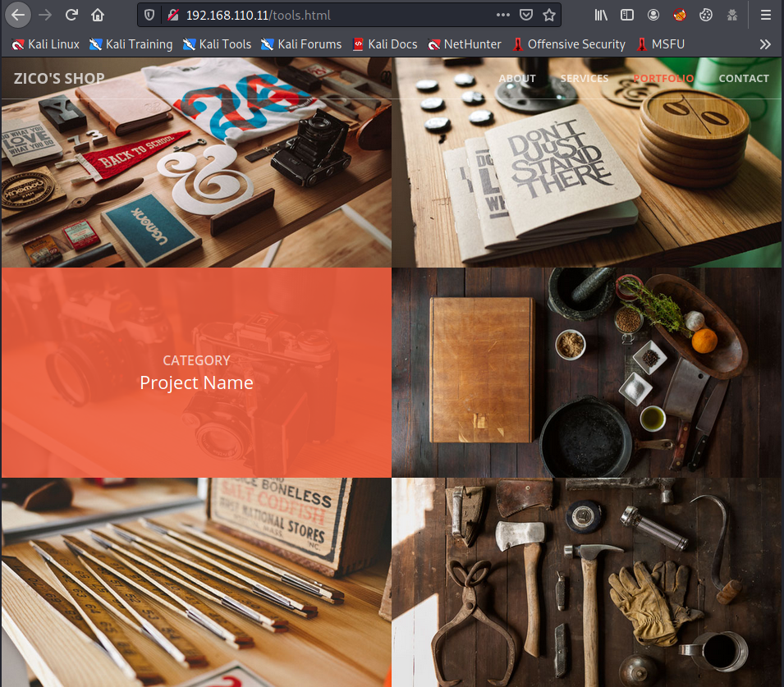
Task: Click the URL address bar field
Action: pos(328,15)
